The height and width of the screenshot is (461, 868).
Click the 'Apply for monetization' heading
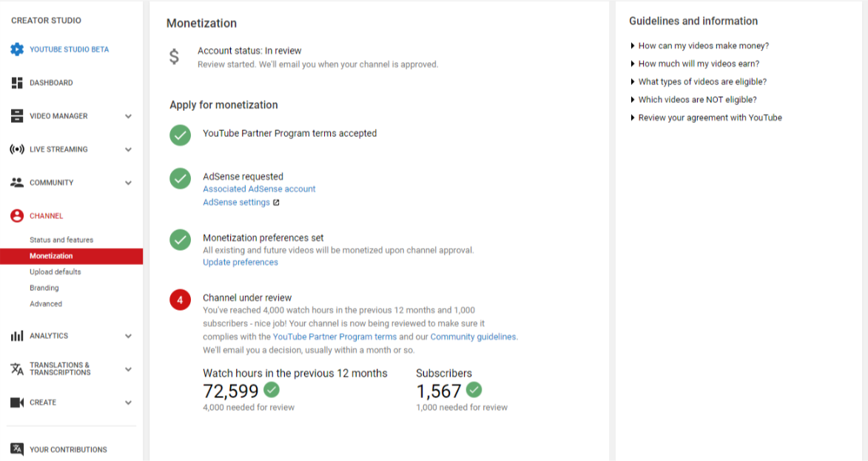click(223, 105)
